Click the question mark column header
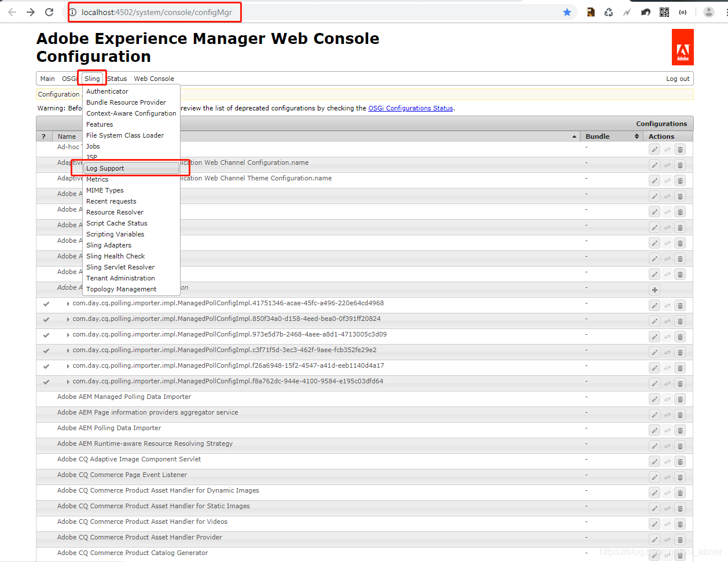This screenshot has width=728, height=562. (43, 136)
